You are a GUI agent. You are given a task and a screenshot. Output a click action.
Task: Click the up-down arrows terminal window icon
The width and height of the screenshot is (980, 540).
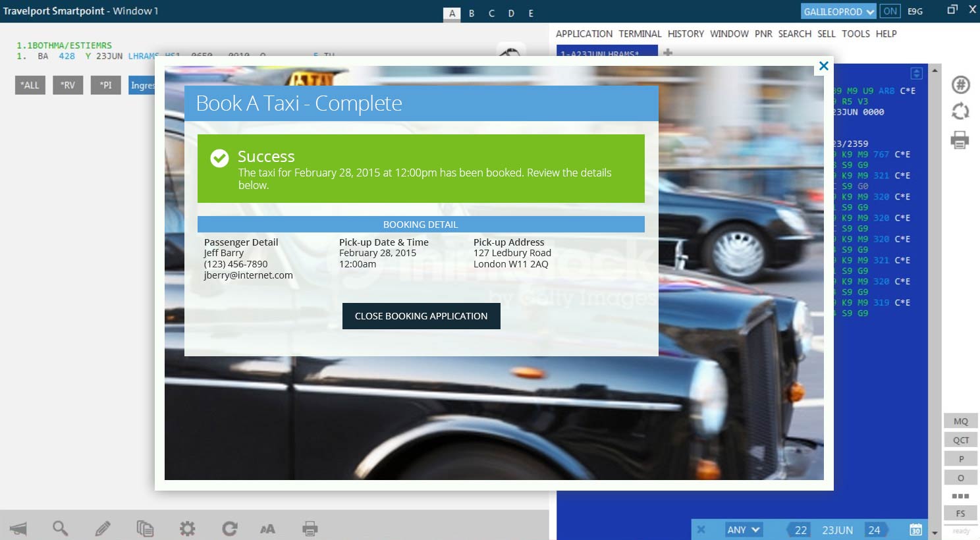[916, 73]
